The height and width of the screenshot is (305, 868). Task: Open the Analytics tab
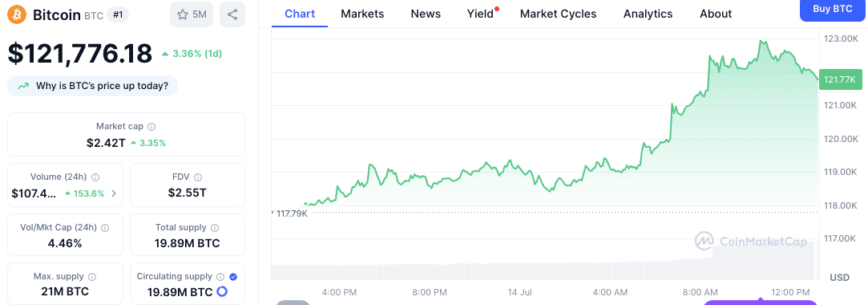[648, 14]
